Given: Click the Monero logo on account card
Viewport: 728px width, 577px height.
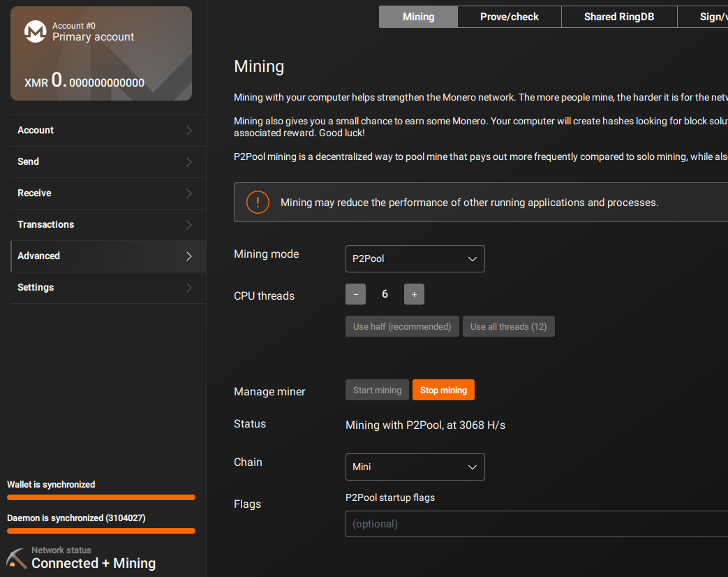Looking at the screenshot, I should [36, 31].
